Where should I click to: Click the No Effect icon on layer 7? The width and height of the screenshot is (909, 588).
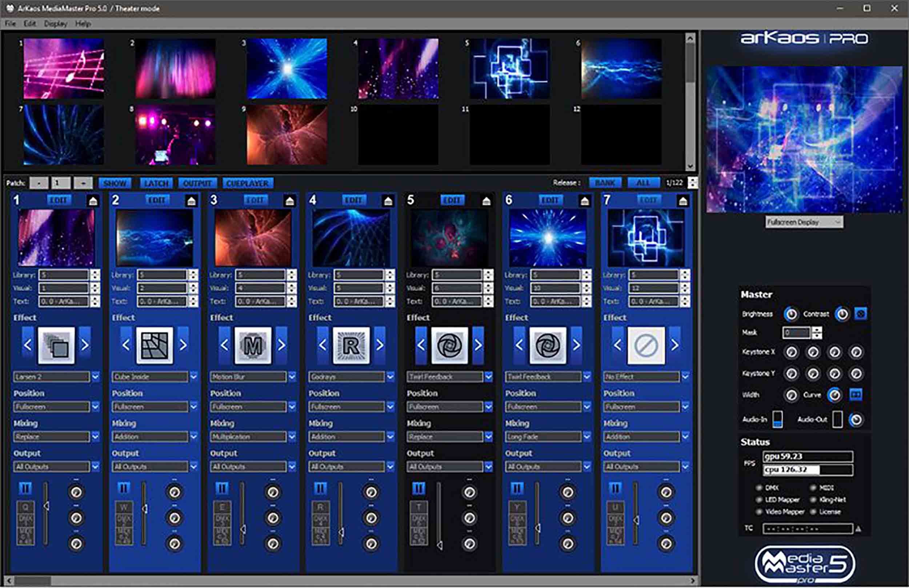(646, 346)
